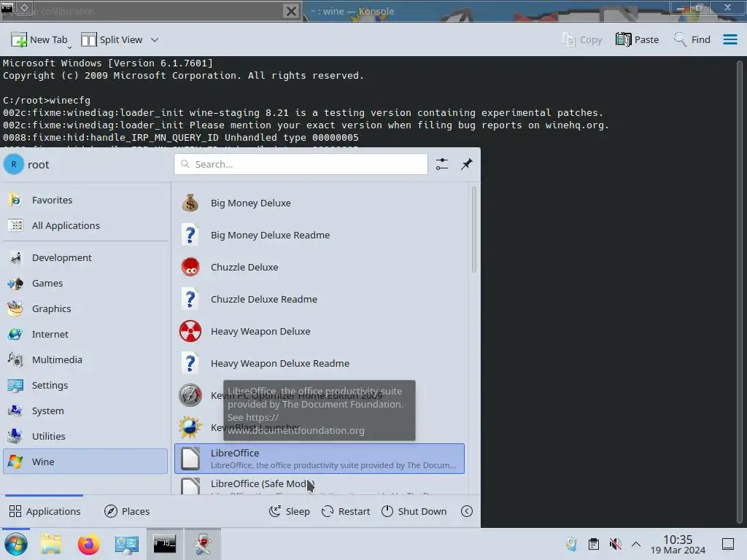The width and height of the screenshot is (747, 560).
Task: Open the Utilities category
Action: [85, 436]
